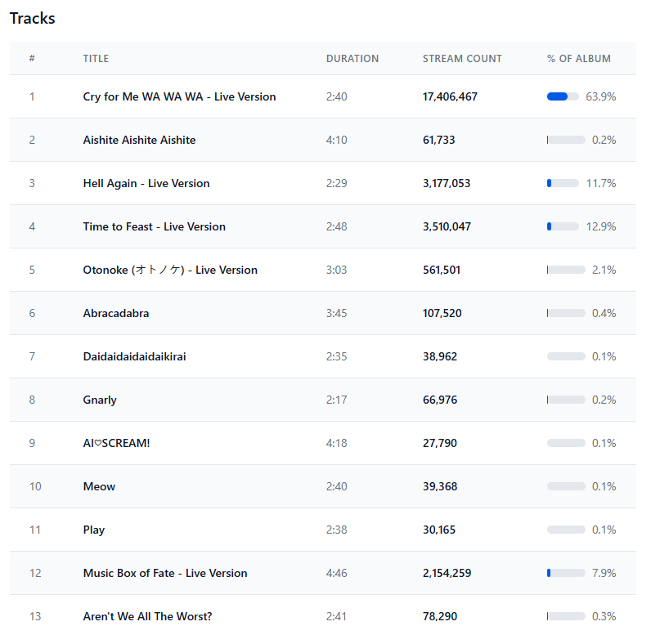Click the TITLE column header

[96, 59]
